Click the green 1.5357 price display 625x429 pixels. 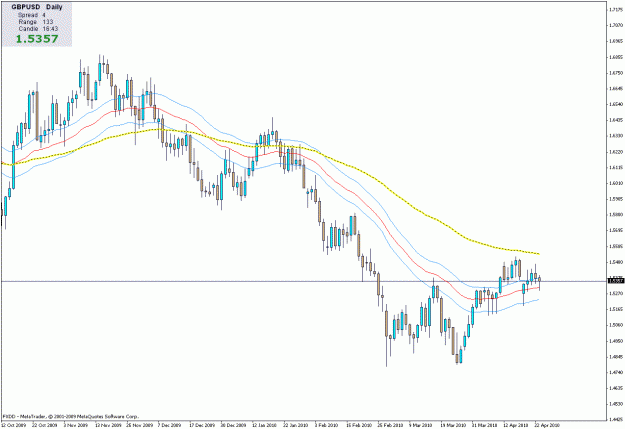pos(37,39)
